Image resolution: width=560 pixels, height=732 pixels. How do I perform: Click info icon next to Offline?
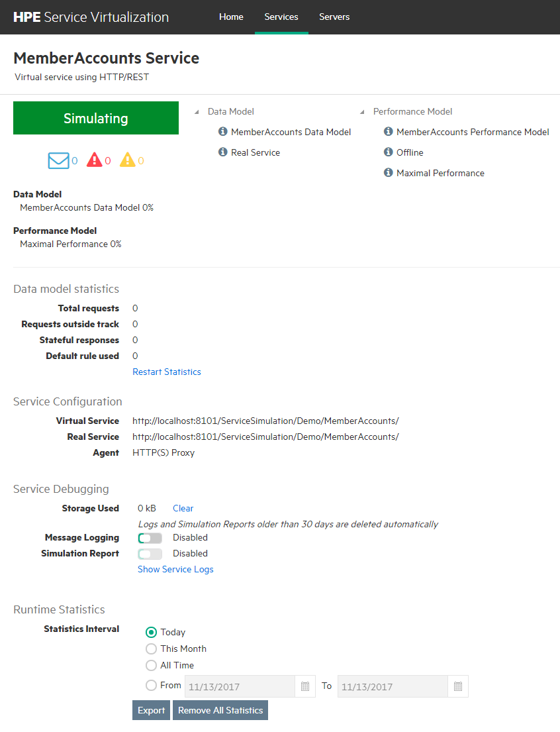coord(389,152)
